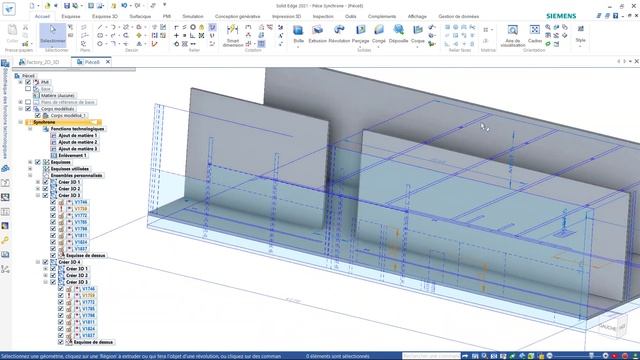
Task: Collapse the Corps modélisés node
Action: 20,109
